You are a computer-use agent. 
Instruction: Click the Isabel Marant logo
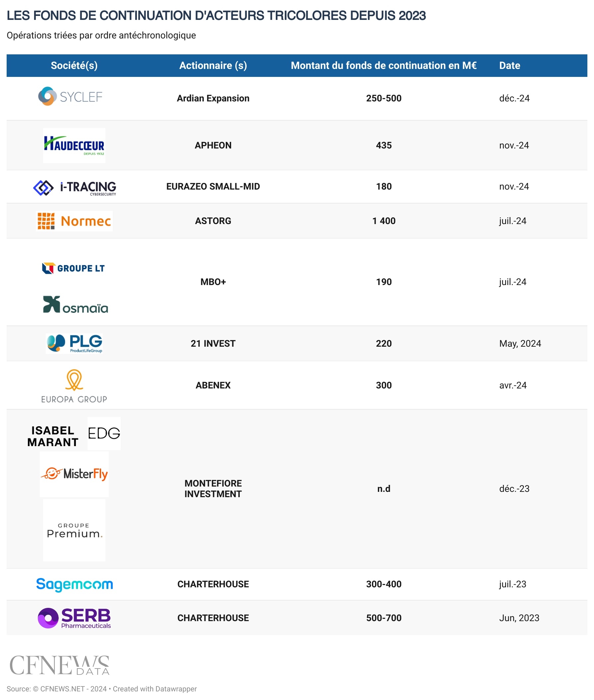pos(53,437)
